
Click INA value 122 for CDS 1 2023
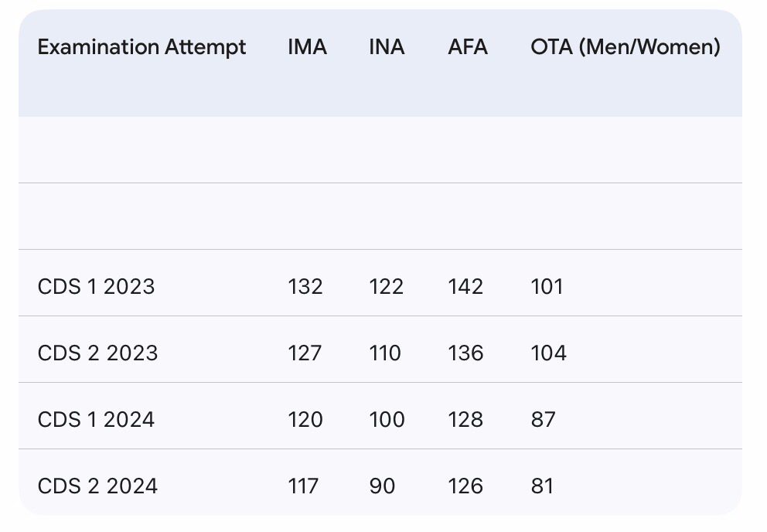[x=387, y=287]
